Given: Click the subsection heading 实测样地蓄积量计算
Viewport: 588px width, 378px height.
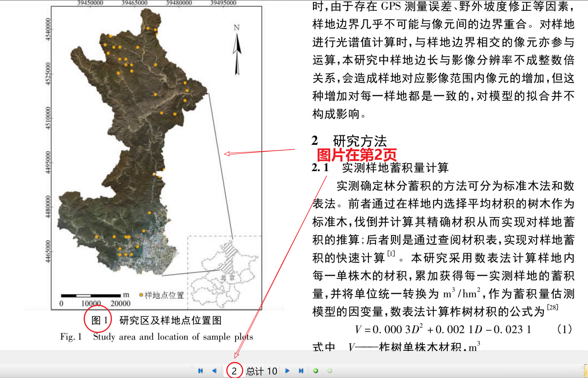Looking at the screenshot, I should pos(395,168).
